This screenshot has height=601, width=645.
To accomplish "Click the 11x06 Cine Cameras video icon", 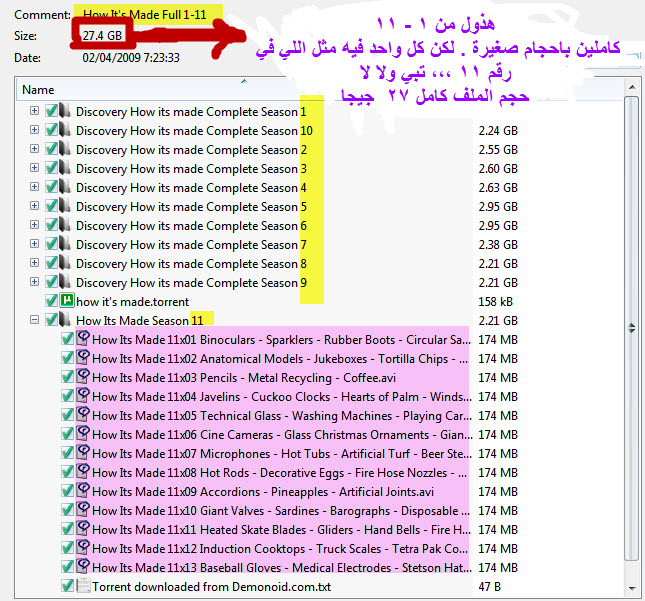I will (x=83, y=434).
